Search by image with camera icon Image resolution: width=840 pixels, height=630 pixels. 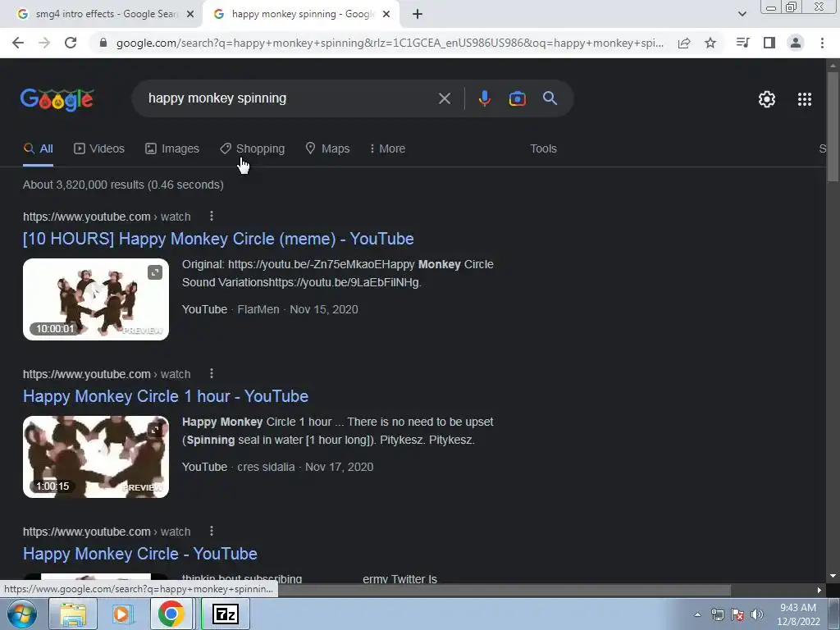coord(517,98)
